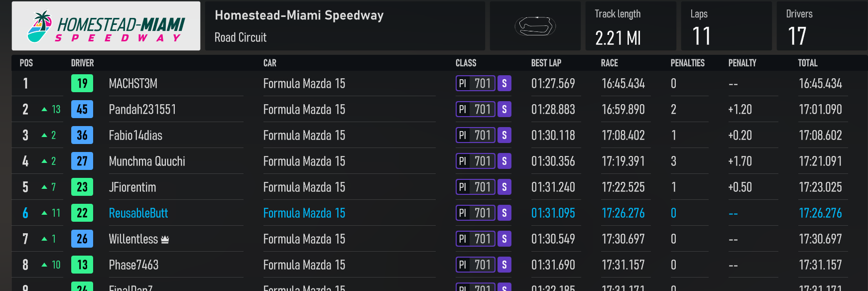Click the crown icon next to Willentless
Viewport: 868px width, 291px height.
[165, 240]
